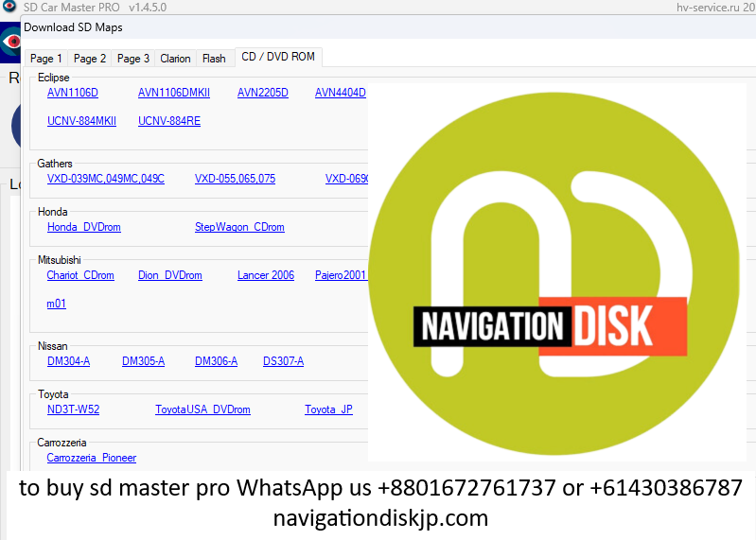
Task: Click the StepWagon_CDrom link
Action: click(x=239, y=227)
